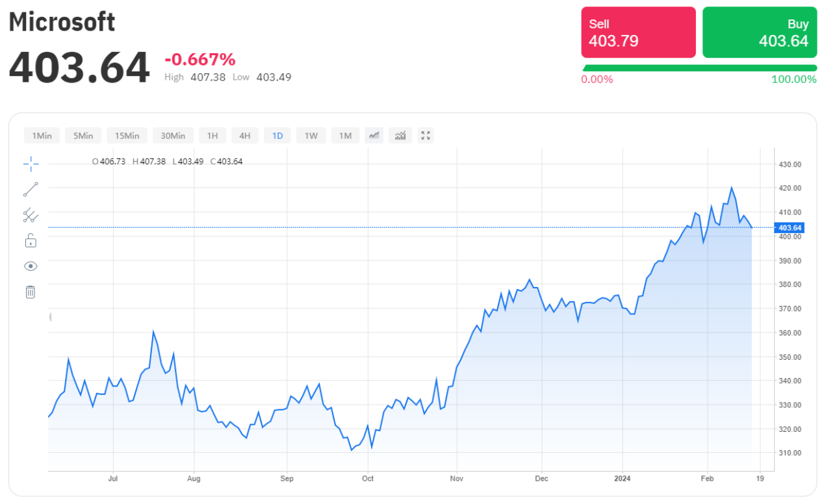
Task: Click the green buy/sell sentiment bar
Action: (x=699, y=68)
